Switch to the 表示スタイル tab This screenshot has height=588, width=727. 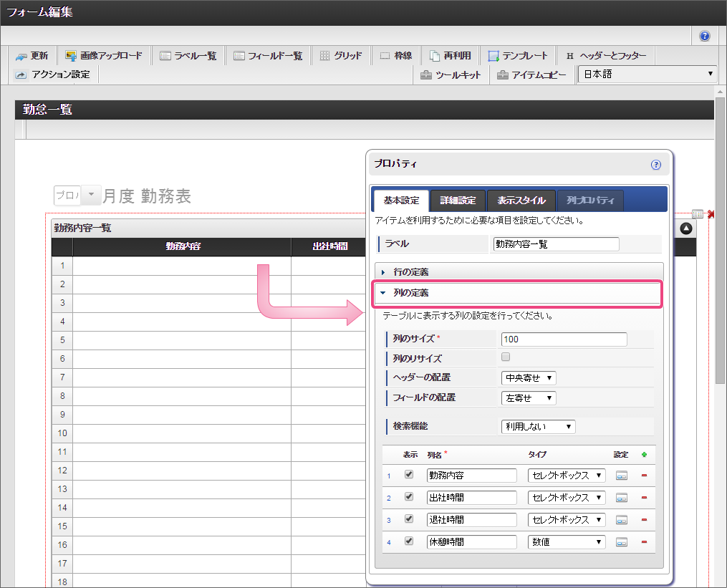coord(521,201)
